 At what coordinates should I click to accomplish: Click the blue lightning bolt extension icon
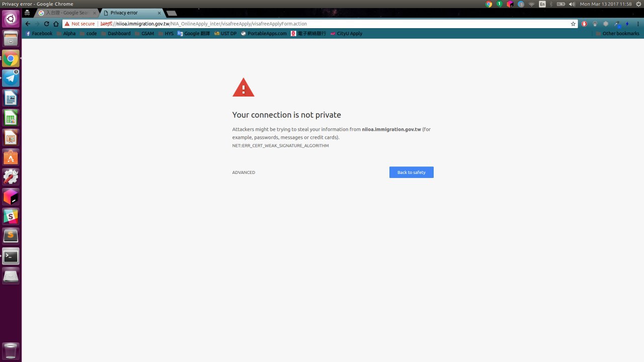pyautogui.click(x=627, y=24)
